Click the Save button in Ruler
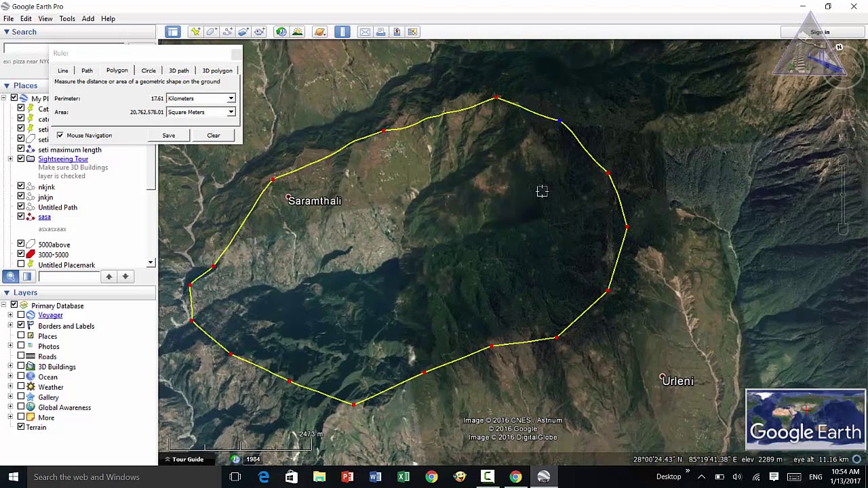868x488 pixels. pos(168,136)
